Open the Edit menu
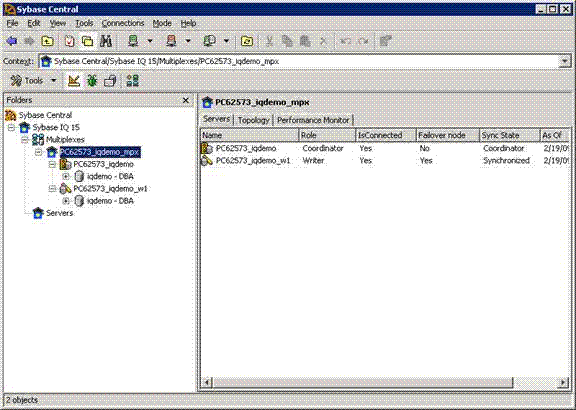This screenshot has width=576, height=410. [34, 23]
